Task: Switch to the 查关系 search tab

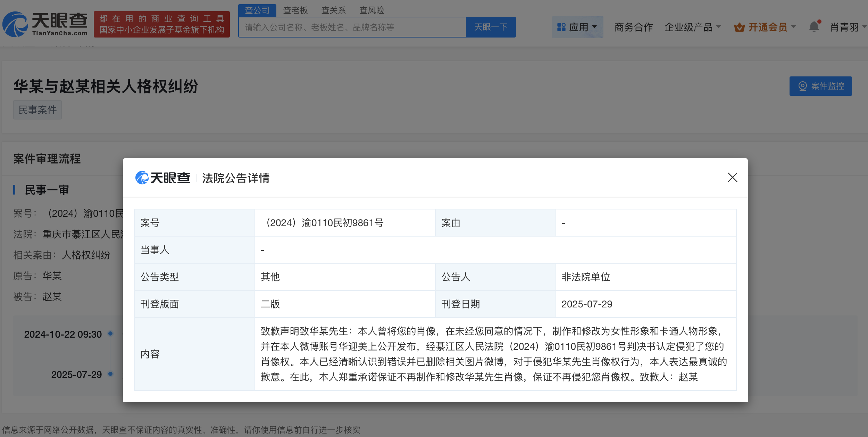Action: [x=333, y=10]
